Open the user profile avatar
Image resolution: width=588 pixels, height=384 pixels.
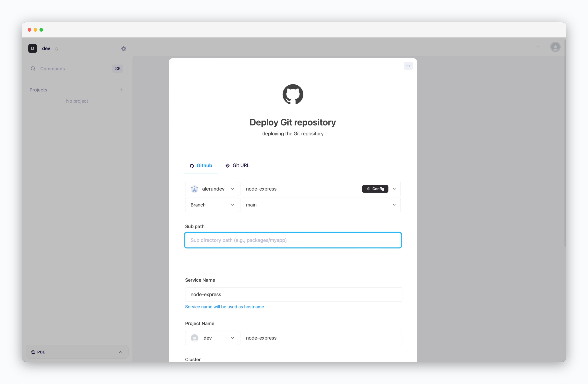(555, 47)
